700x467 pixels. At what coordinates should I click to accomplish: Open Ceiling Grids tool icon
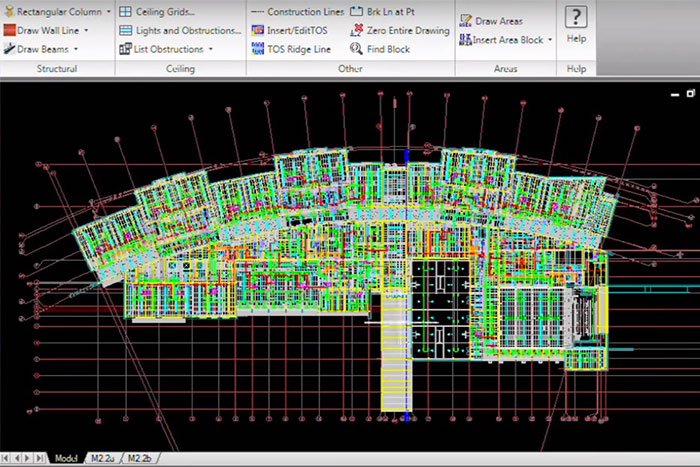coord(126,12)
